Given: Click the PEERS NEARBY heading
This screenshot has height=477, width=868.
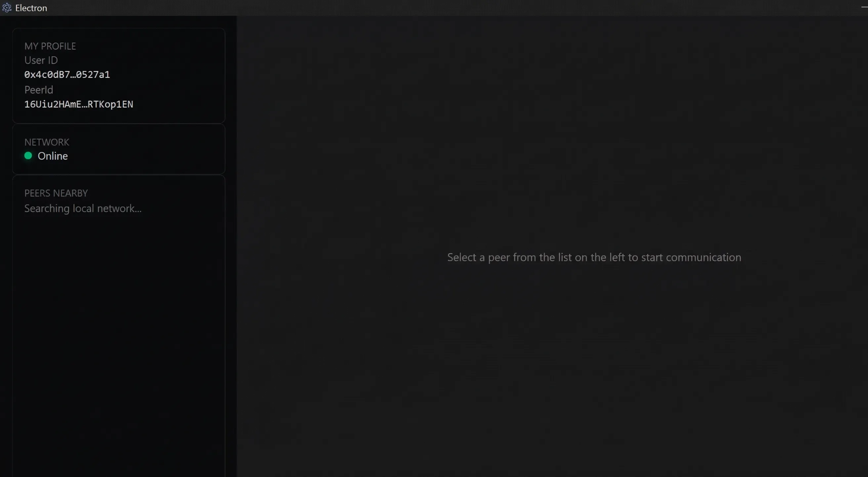Looking at the screenshot, I should [56, 193].
